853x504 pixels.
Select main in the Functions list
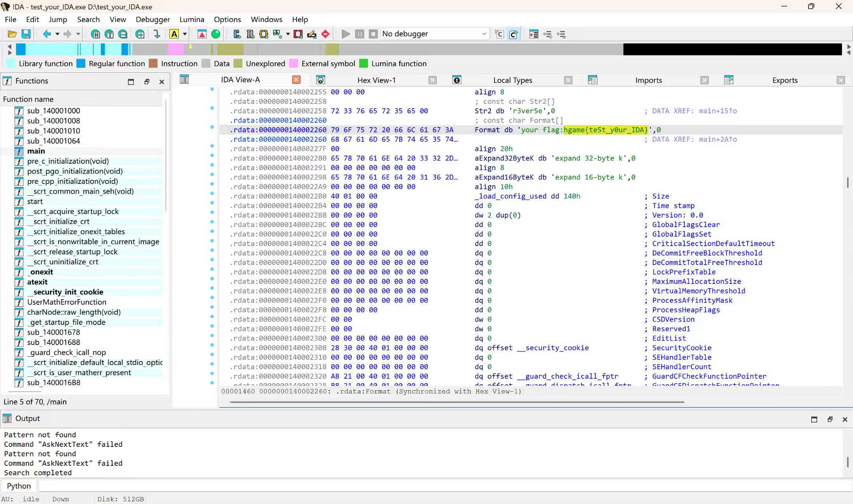[36, 151]
